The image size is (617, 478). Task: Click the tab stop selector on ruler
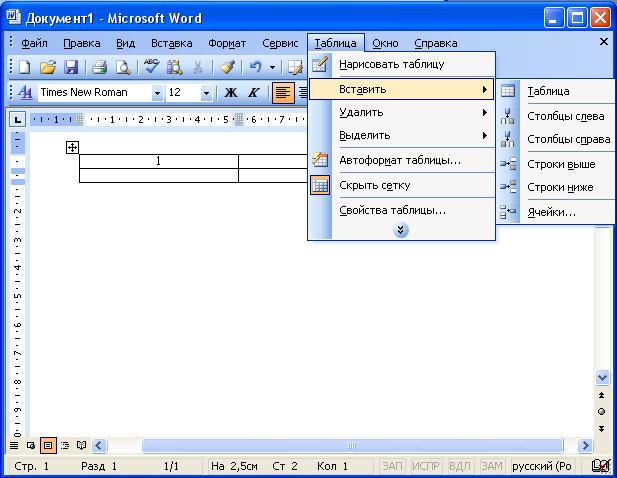17,119
